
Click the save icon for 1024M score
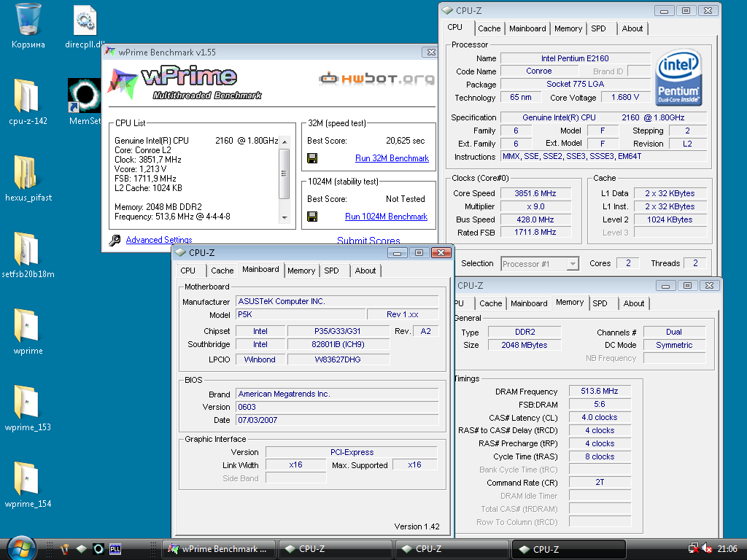[x=312, y=217]
